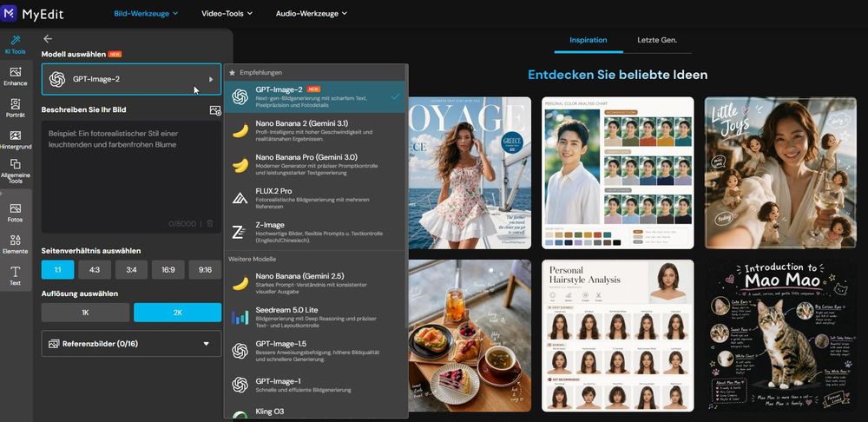Open Allgemeine Tools in sidebar
The width and height of the screenshot is (868, 422).
point(15,171)
